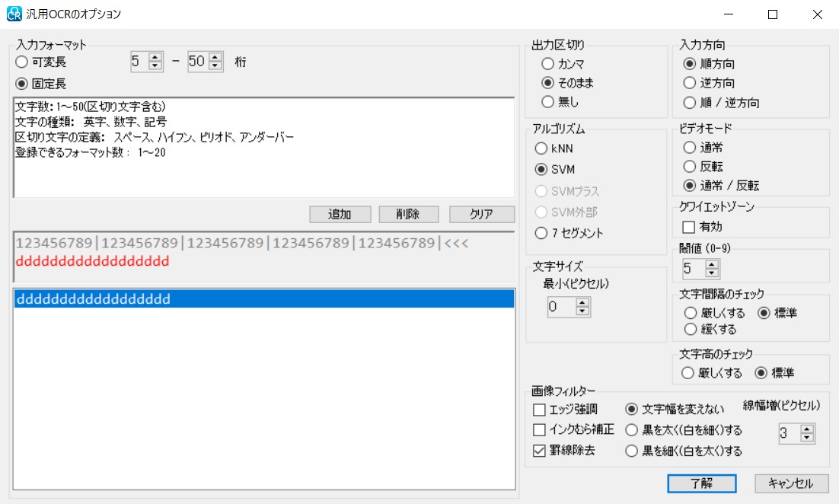Set input direction to 逆方向
839x504 pixels.
tap(690, 83)
